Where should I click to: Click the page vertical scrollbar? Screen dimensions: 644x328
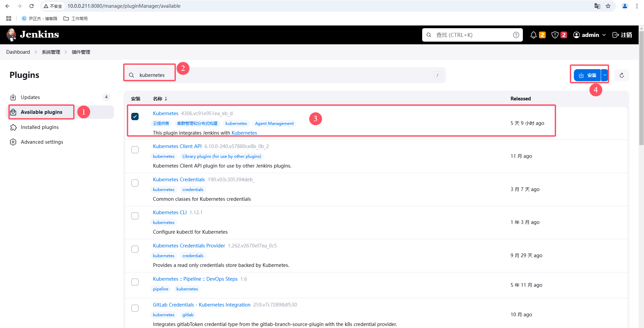point(641,88)
